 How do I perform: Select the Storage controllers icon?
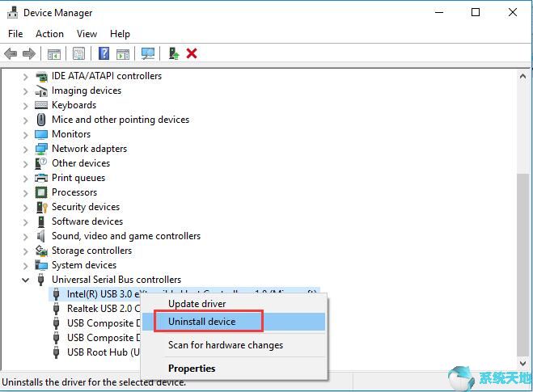pyautogui.click(x=41, y=251)
